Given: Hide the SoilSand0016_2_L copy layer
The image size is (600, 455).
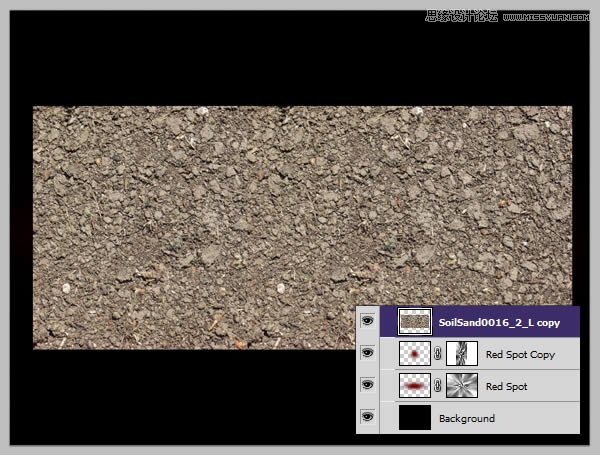Looking at the screenshot, I should coord(368,321).
